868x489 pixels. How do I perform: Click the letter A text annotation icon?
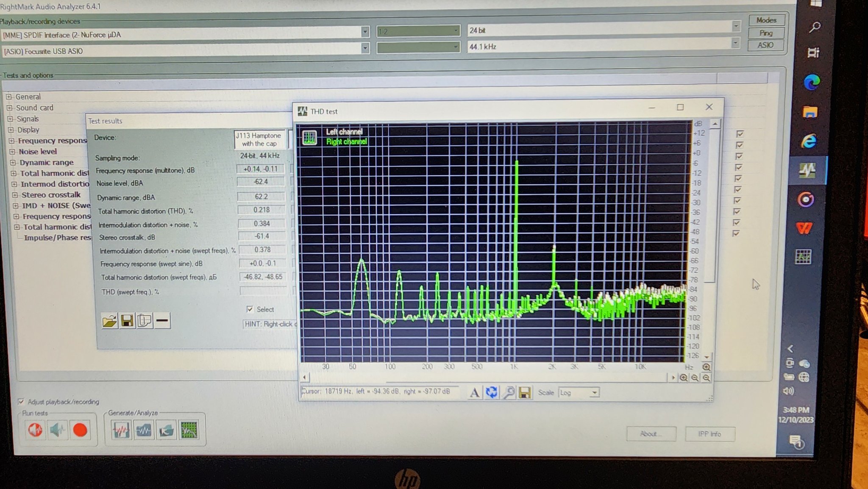point(475,392)
